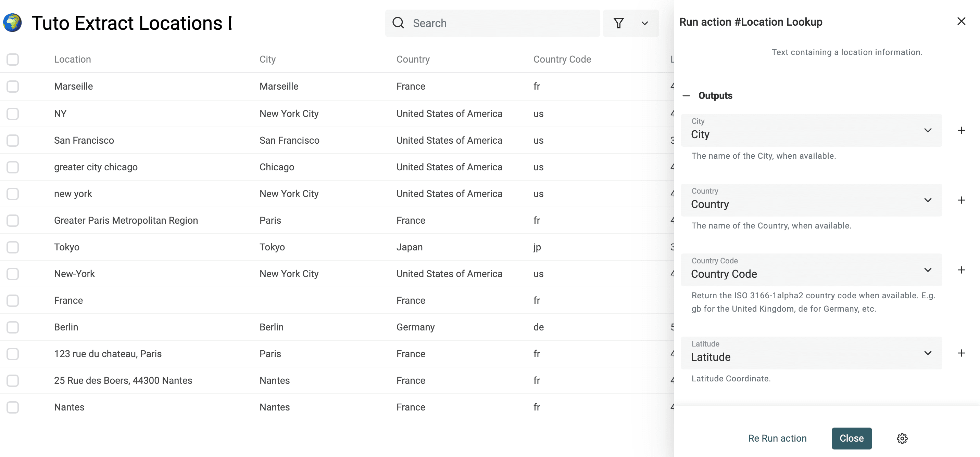This screenshot has height=457, width=980.
Task: Open the Latitude output dropdown
Action: [811, 353]
